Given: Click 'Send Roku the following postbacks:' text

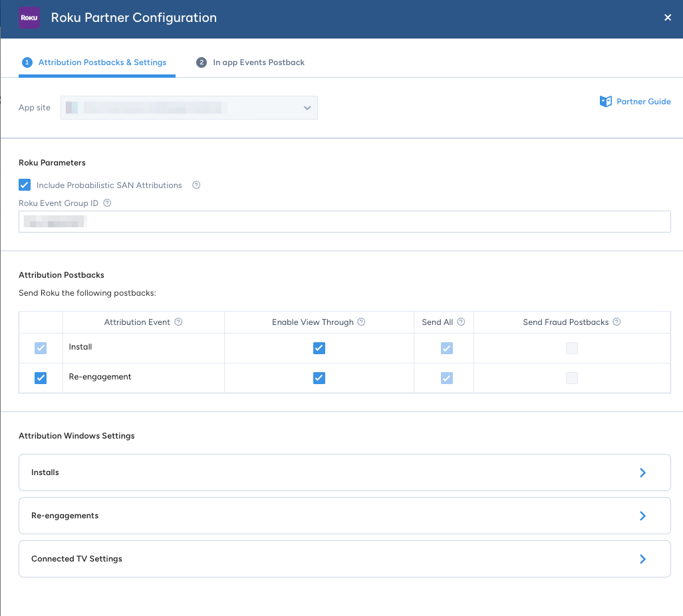Looking at the screenshot, I should [87, 293].
